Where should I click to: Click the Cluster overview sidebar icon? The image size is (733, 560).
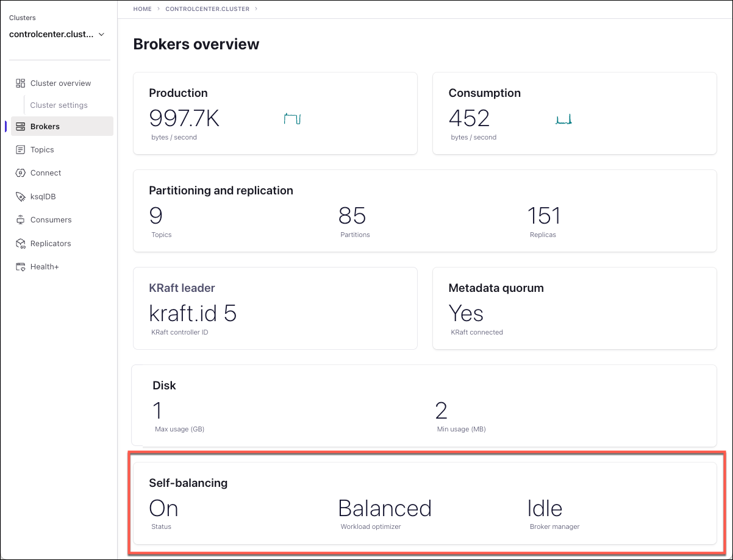click(x=20, y=83)
